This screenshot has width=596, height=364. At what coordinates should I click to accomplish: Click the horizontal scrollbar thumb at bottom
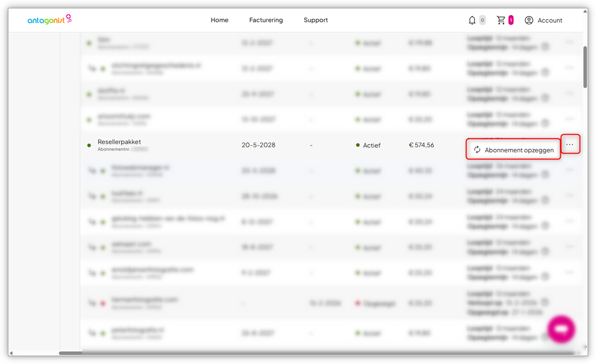(71, 353)
